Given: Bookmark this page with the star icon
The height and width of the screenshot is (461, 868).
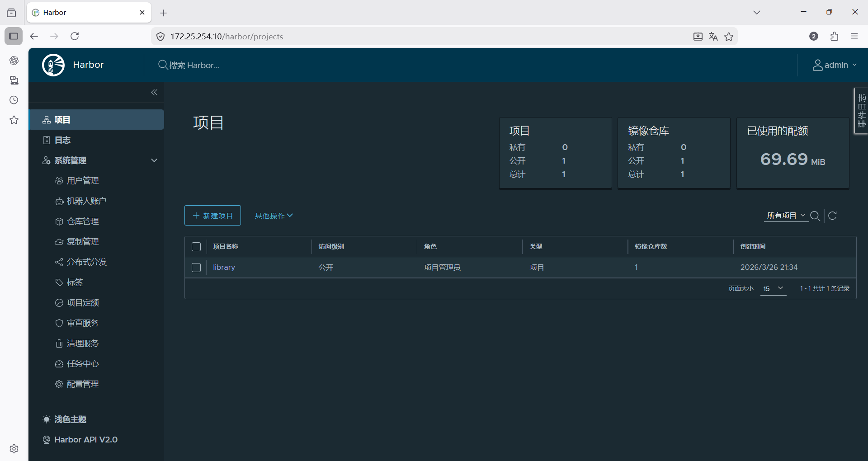Looking at the screenshot, I should pos(729,37).
